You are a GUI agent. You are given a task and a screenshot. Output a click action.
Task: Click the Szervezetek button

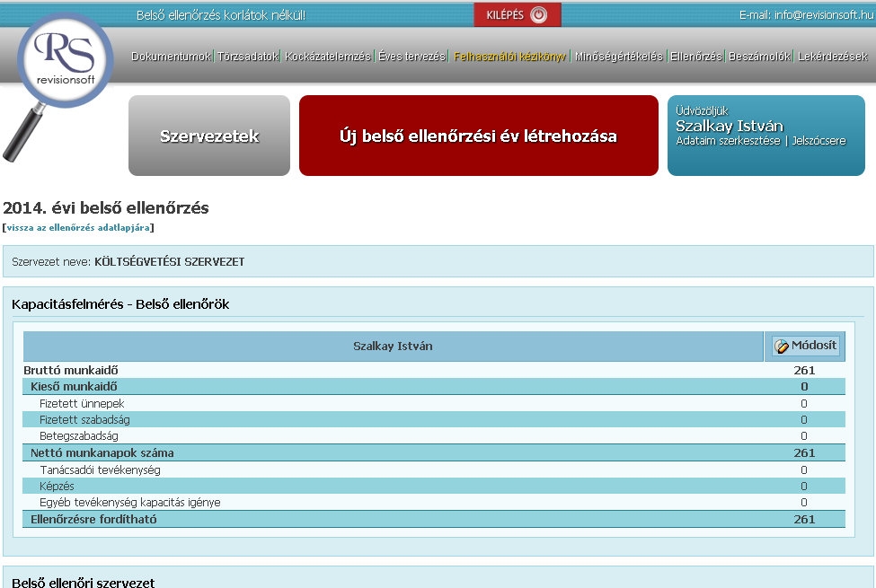click(x=209, y=136)
